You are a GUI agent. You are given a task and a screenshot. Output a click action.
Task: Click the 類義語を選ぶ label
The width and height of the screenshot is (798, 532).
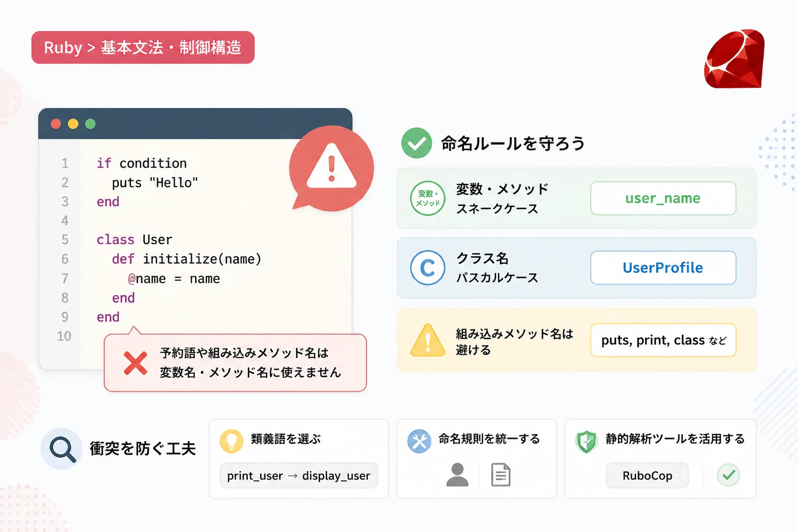[286, 439]
